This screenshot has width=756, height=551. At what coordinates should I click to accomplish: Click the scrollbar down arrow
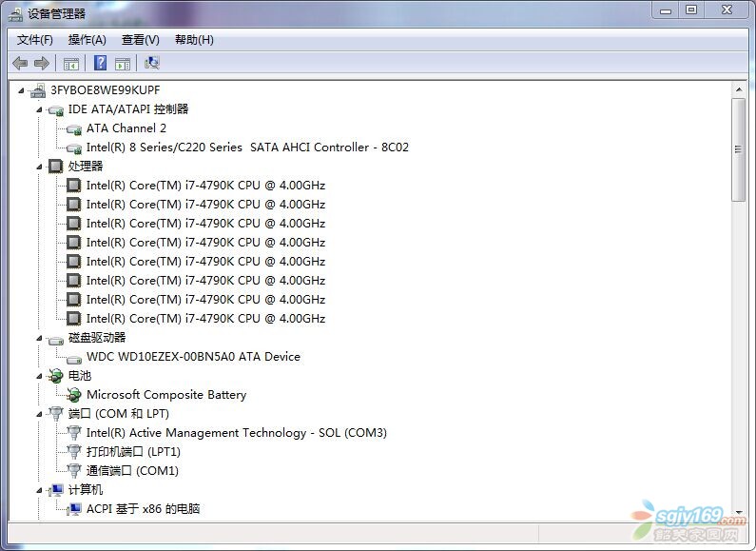coord(738,512)
